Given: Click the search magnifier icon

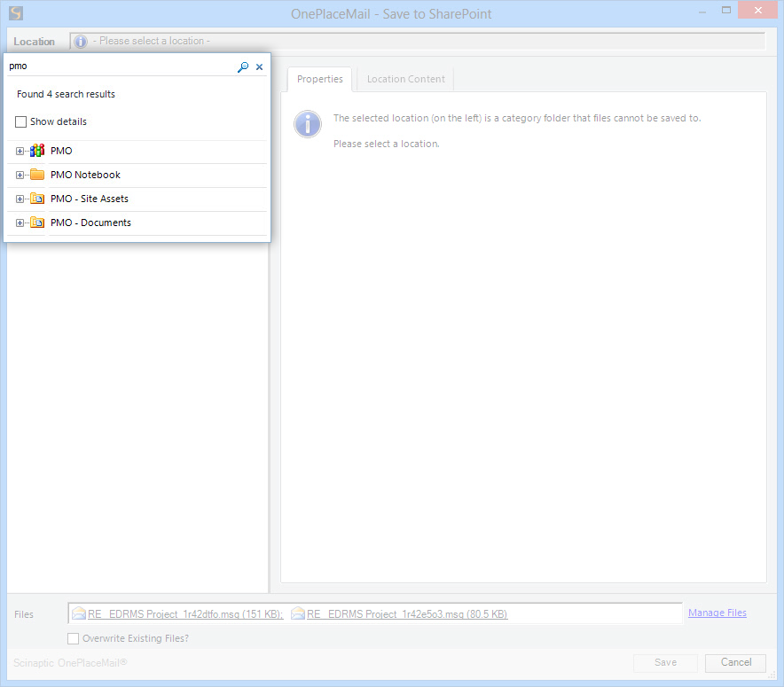Looking at the screenshot, I should point(243,66).
